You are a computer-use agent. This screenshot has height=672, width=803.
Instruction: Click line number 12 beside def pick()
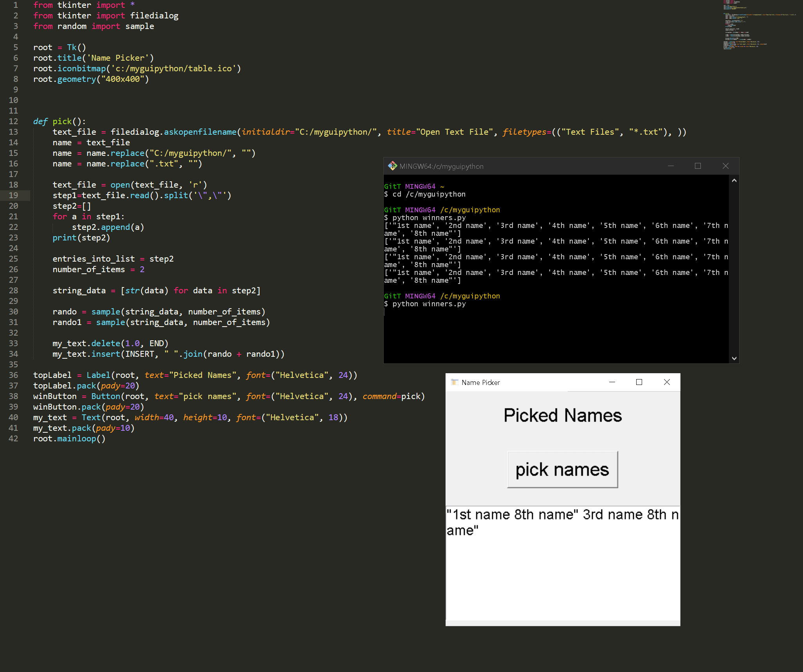(14, 121)
